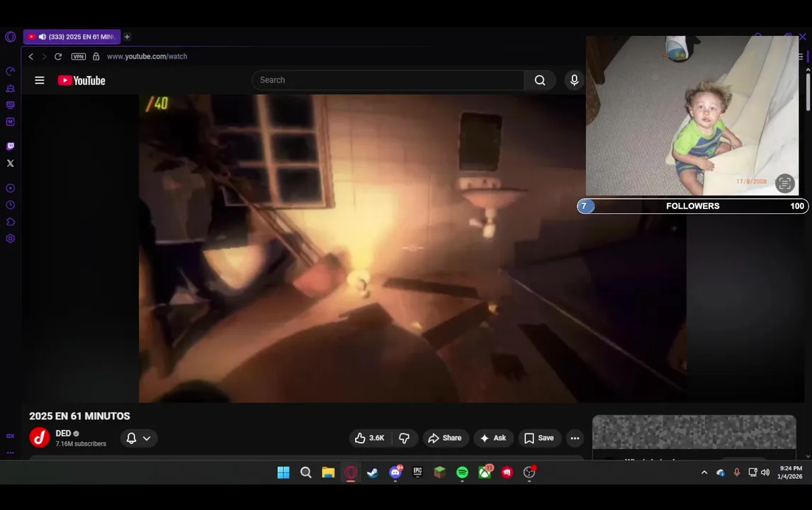
Task: Like the video (3.6K)
Action: tap(370, 438)
